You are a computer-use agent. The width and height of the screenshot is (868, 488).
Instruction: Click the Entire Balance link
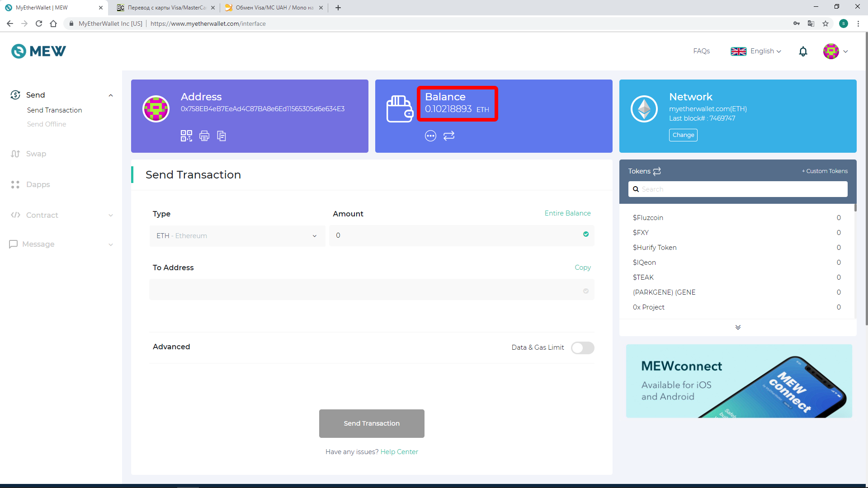pos(567,213)
